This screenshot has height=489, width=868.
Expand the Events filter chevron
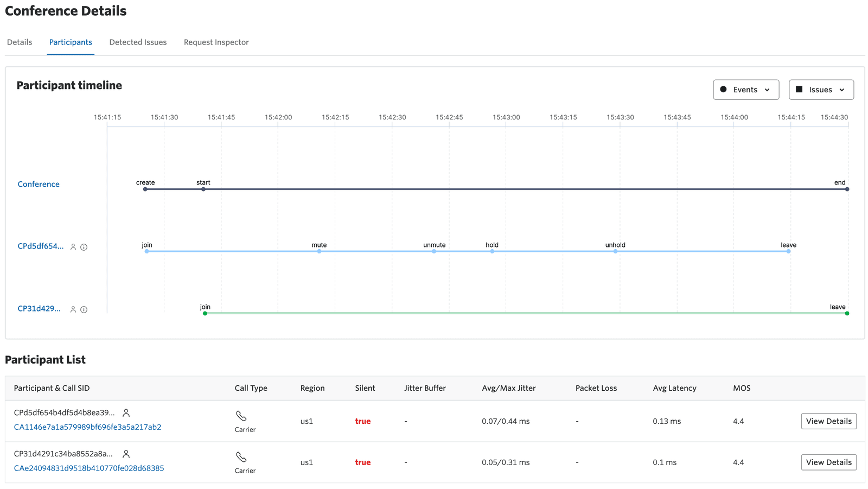pos(768,90)
